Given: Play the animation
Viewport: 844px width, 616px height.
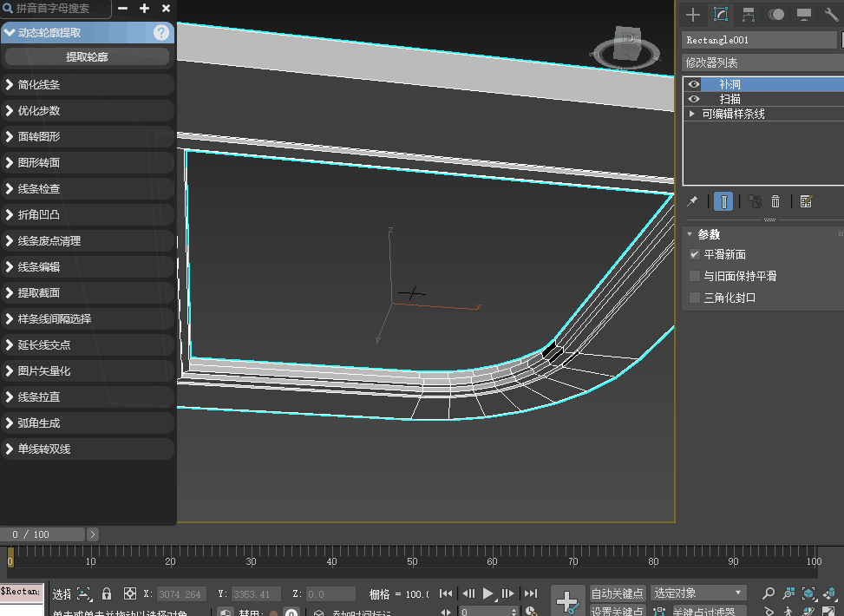Looking at the screenshot, I should pos(488,593).
